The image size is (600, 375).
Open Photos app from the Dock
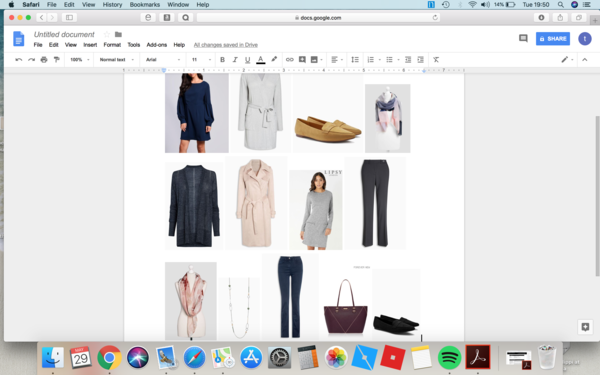coord(336,357)
